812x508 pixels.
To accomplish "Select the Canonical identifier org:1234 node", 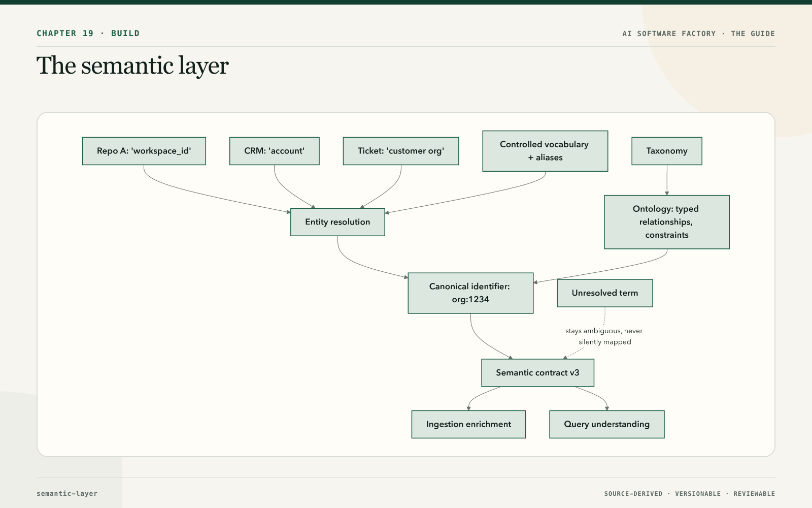I will click(x=470, y=293).
